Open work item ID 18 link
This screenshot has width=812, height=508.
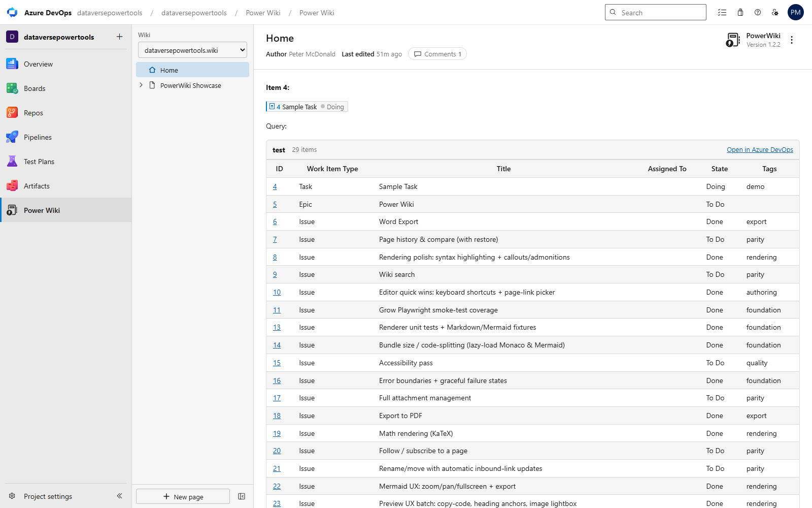click(x=277, y=416)
